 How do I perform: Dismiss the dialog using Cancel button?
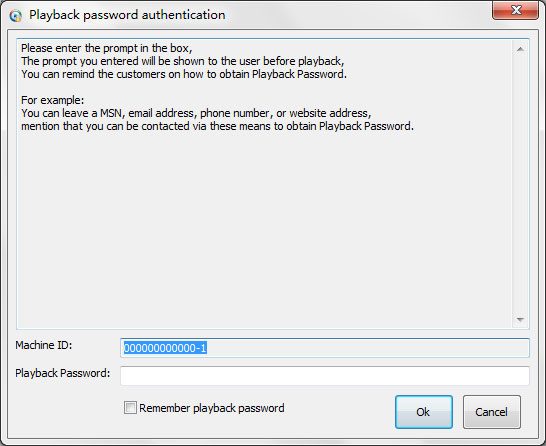[x=492, y=412]
